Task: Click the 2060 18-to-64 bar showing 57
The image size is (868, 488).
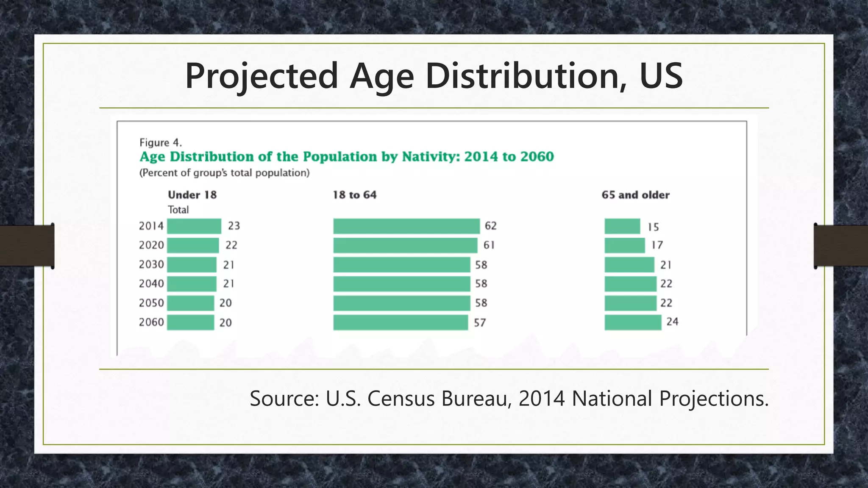Action: 400,322
